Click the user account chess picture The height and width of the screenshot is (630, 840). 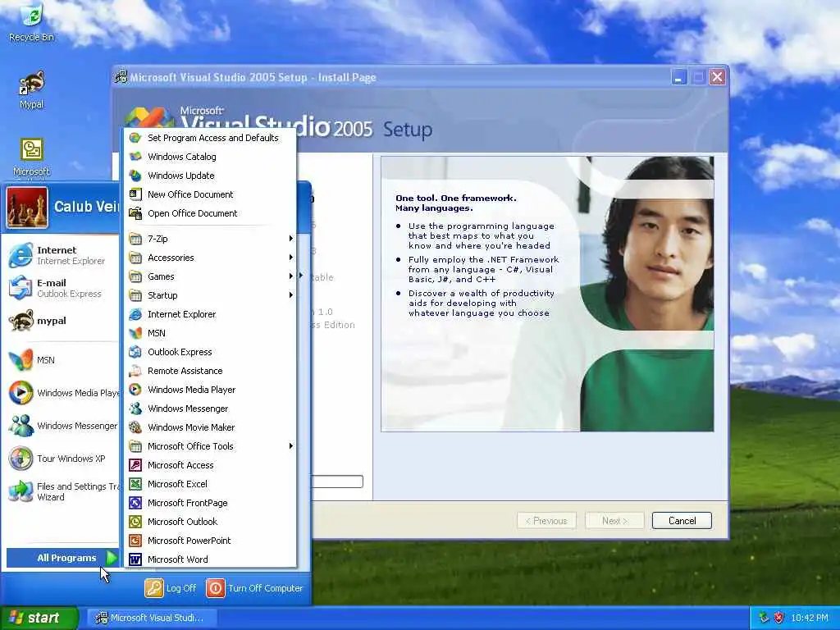27,208
